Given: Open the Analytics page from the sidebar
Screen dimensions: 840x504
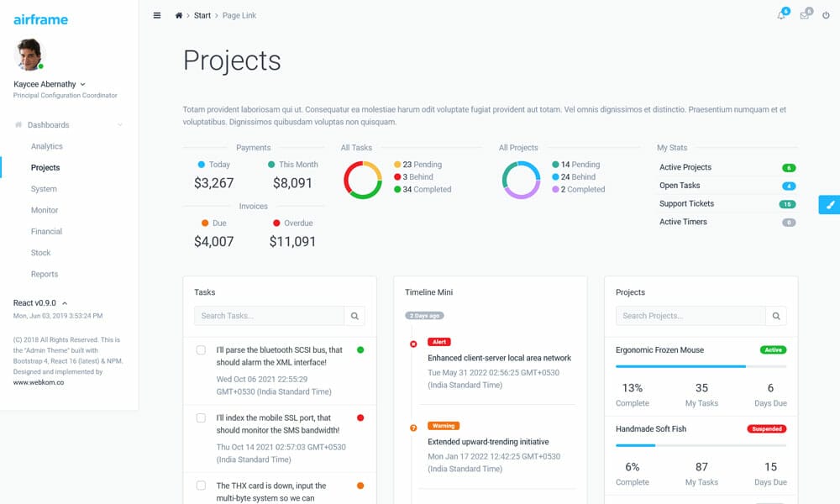Looking at the screenshot, I should click(x=47, y=145).
